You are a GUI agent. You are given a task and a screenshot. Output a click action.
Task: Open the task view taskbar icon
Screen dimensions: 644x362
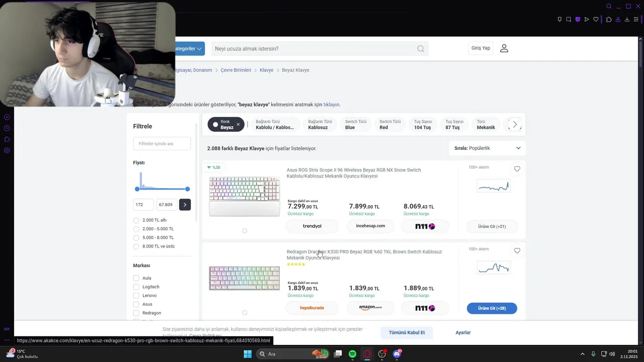point(338,354)
